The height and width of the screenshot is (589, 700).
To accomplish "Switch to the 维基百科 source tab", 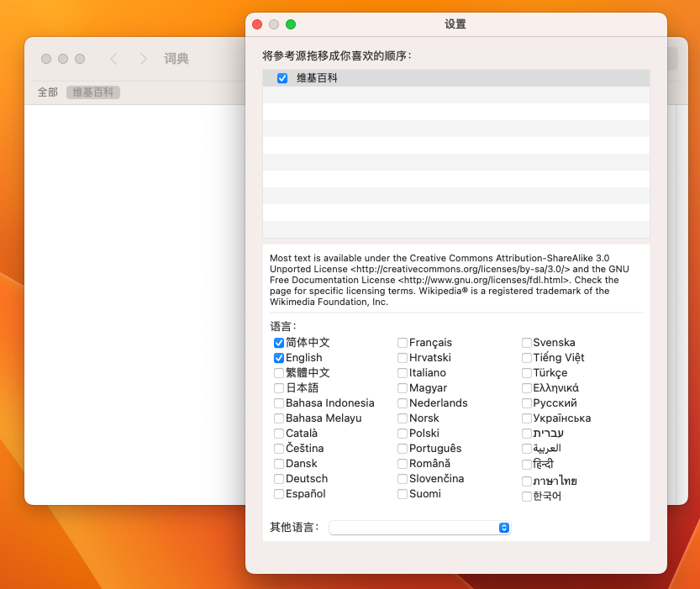I will tap(93, 92).
